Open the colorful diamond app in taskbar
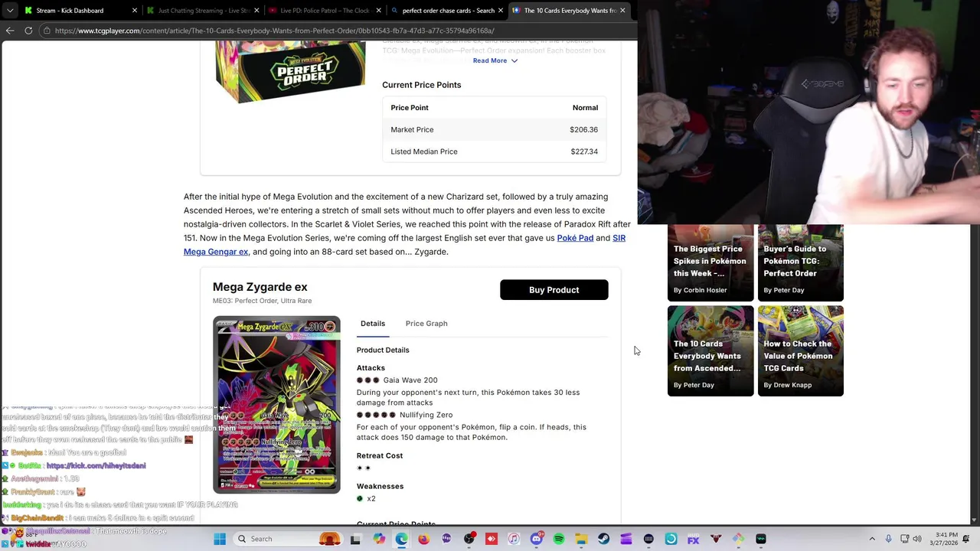 click(738, 539)
